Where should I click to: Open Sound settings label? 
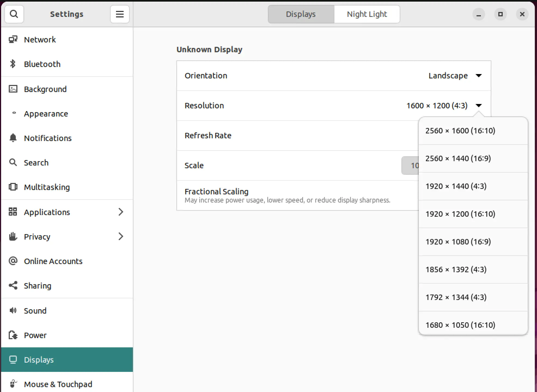pyautogui.click(x=35, y=311)
